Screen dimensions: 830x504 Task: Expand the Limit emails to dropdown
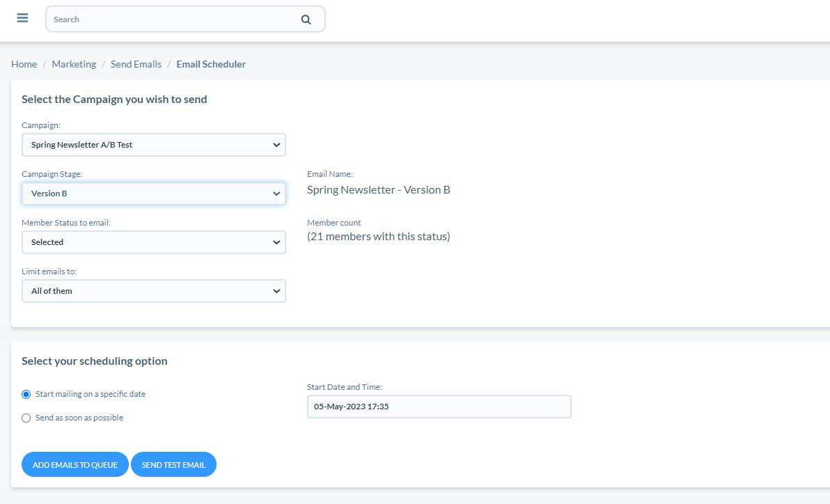tap(153, 291)
